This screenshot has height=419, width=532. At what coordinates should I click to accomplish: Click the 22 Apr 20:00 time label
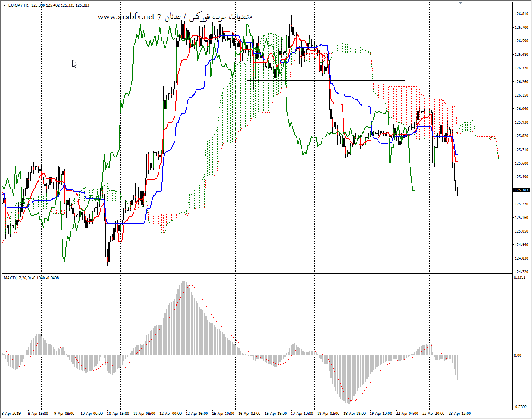tap(433, 414)
